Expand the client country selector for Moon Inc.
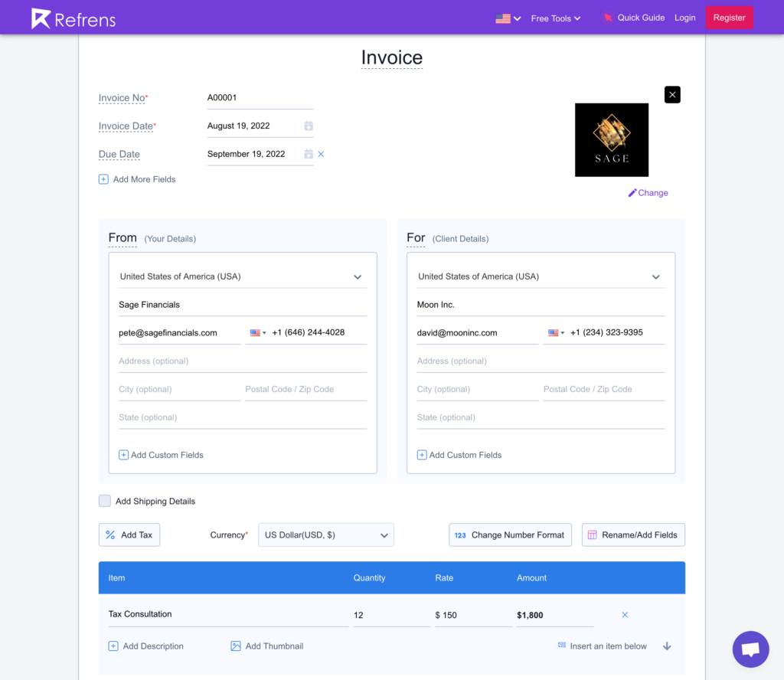The width and height of the screenshot is (784, 680). pos(656,276)
